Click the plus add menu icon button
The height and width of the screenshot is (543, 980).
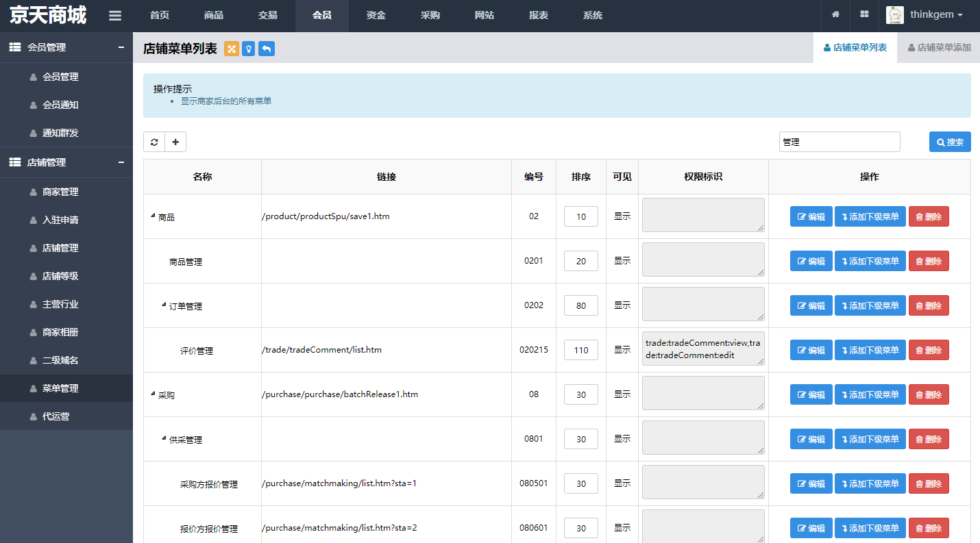(x=175, y=142)
